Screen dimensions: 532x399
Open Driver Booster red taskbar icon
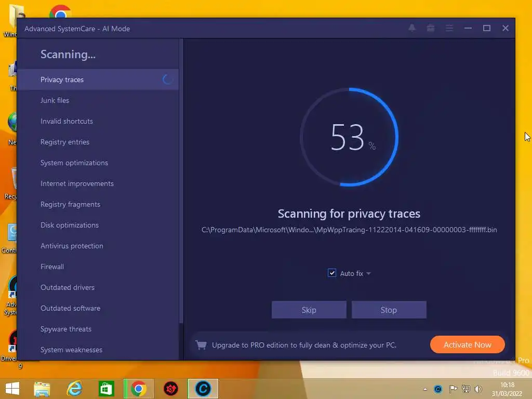coord(170,389)
